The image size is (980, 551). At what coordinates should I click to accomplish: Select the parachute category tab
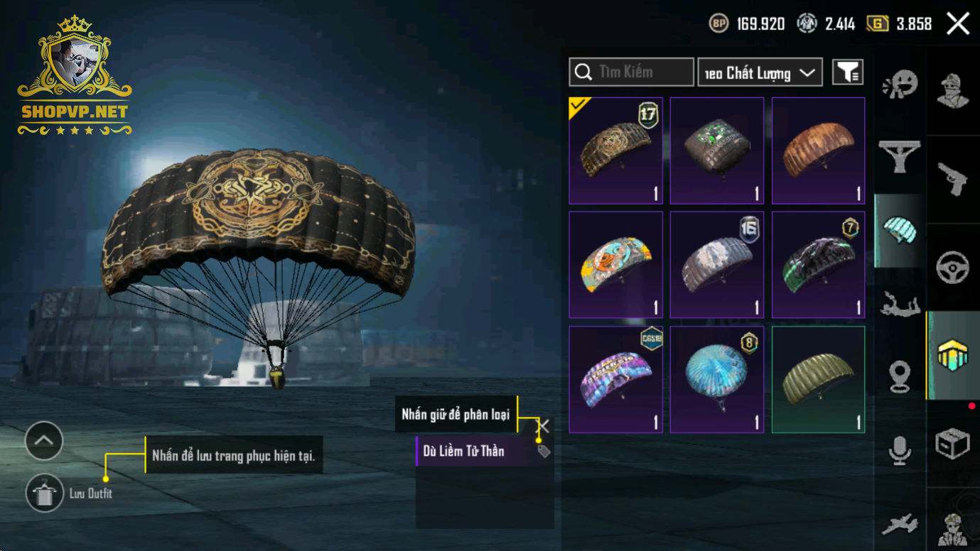click(900, 230)
